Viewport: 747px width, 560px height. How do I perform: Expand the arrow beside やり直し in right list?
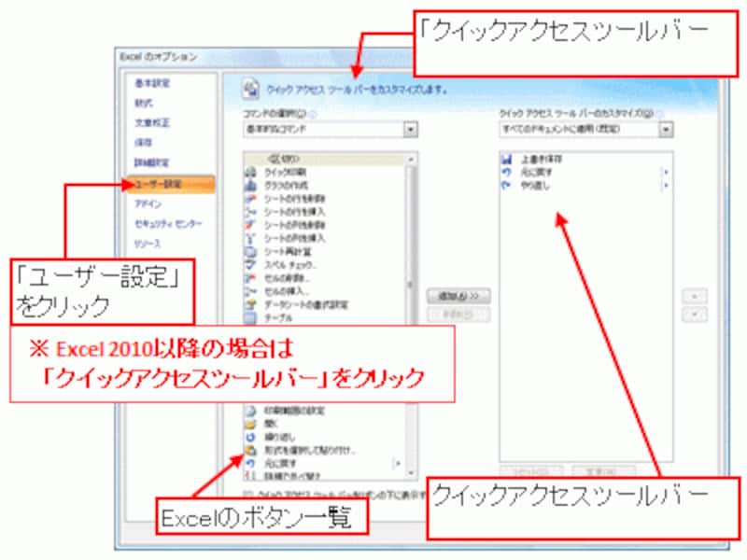pos(666,186)
